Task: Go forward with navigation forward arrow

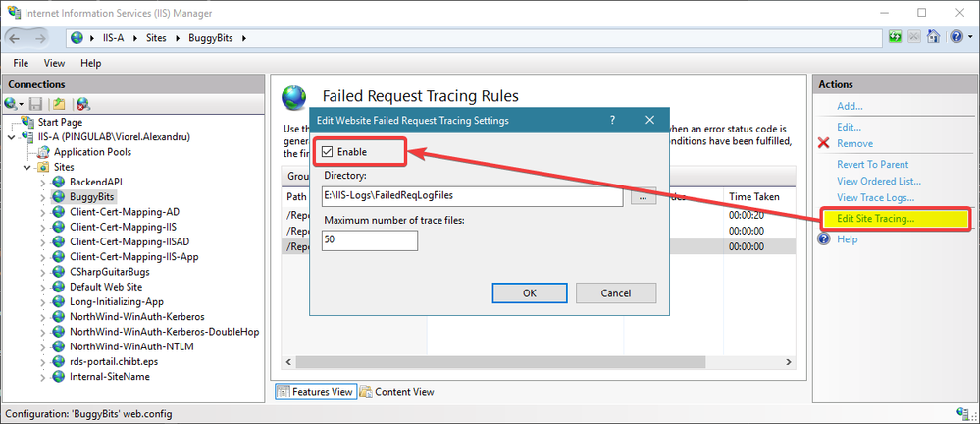Action: click(40, 38)
